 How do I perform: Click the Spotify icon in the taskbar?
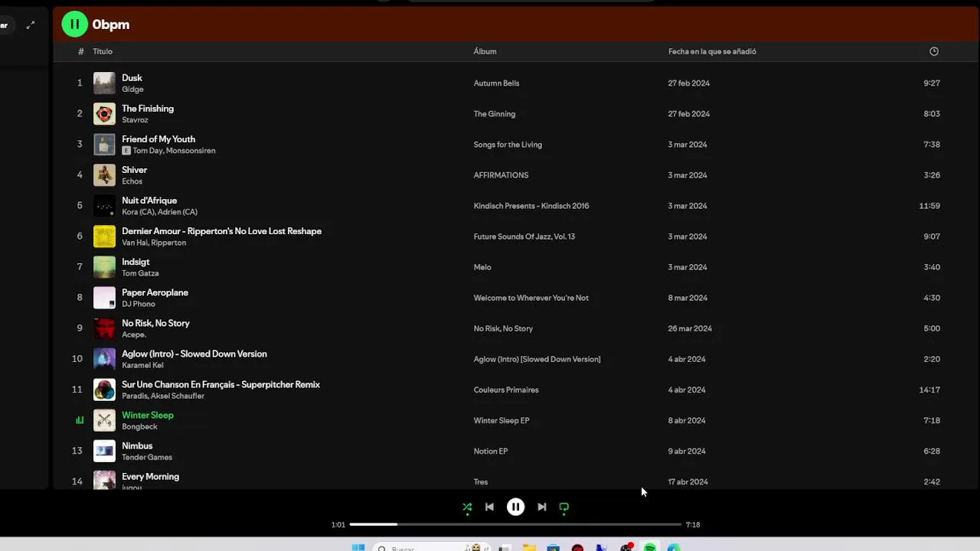(x=650, y=547)
